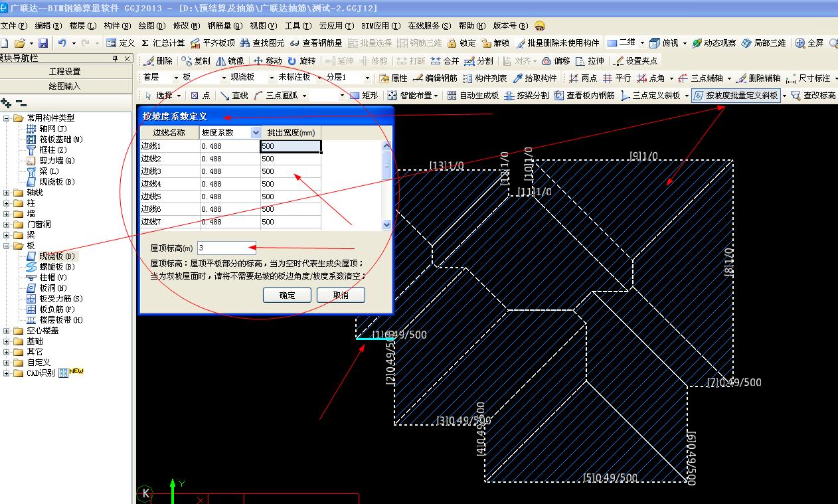The width and height of the screenshot is (838, 504).
Task: Click 复制 copy tool
Action: point(196,60)
